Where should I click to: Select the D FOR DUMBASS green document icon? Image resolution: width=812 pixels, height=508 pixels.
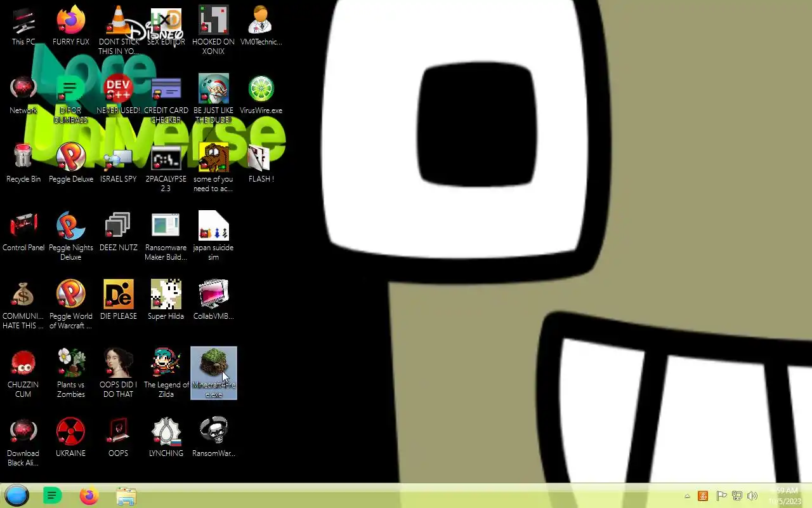70,99
